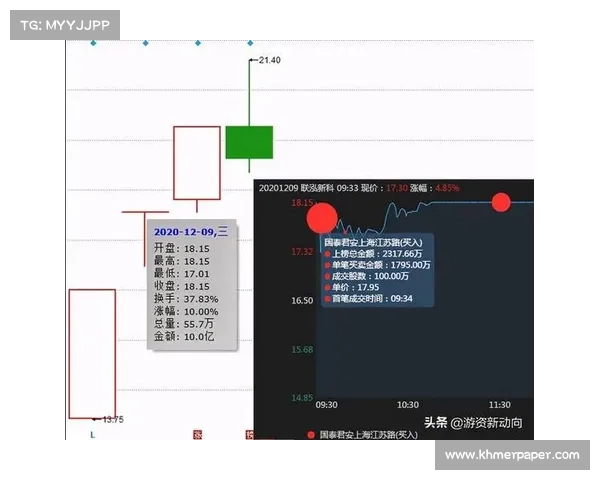Screen dimensions: 600x480
Task: Click the 最高: 18.15 row
Action: [182, 261]
